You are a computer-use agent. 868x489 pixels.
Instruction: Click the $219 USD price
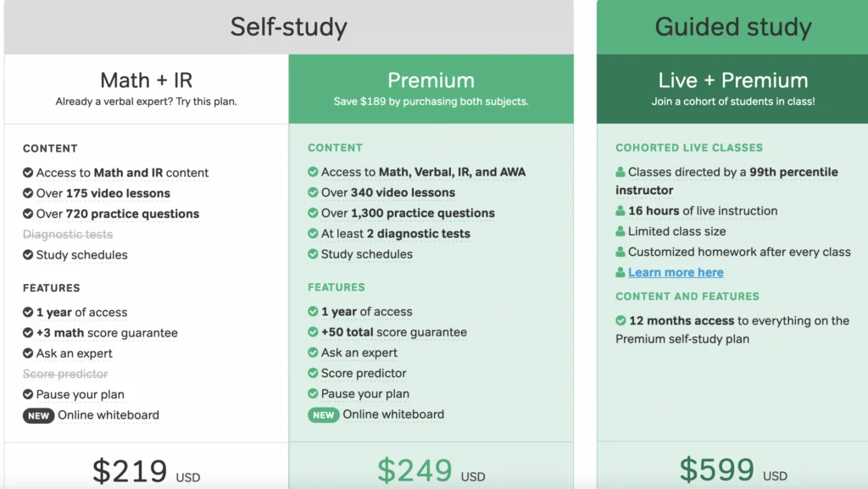[146, 471]
